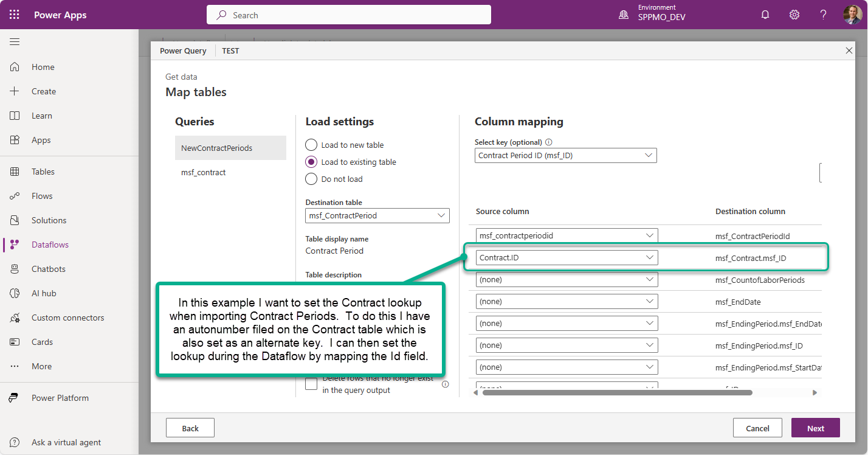Open the user profile picture
Image resolution: width=868 pixels, height=455 pixels.
[x=852, y=15]
